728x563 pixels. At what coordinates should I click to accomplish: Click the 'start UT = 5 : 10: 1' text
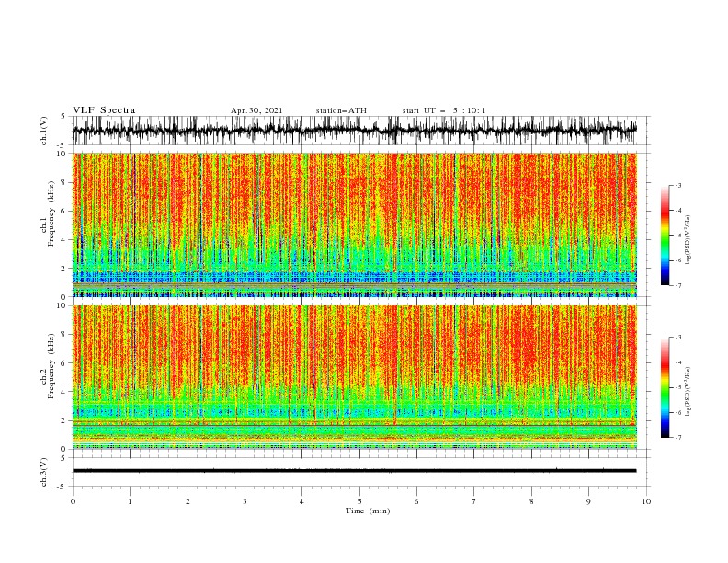tap(444, 110)
